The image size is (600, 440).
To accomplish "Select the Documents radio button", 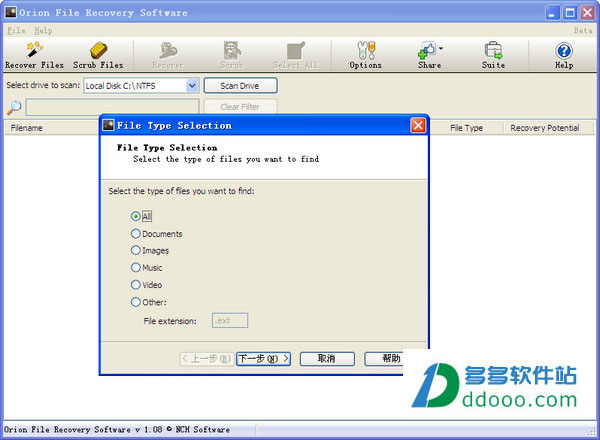I will (135, 233).
